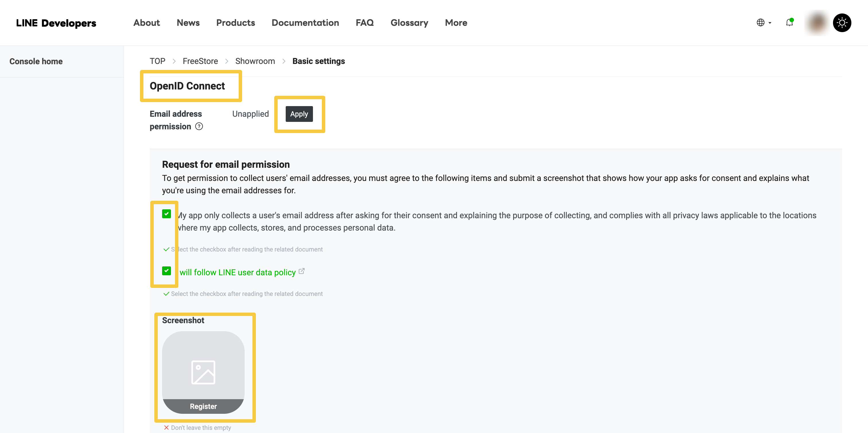Navigate to Showroom breadcrumb
868x433 pixels.
click(255, 61)
